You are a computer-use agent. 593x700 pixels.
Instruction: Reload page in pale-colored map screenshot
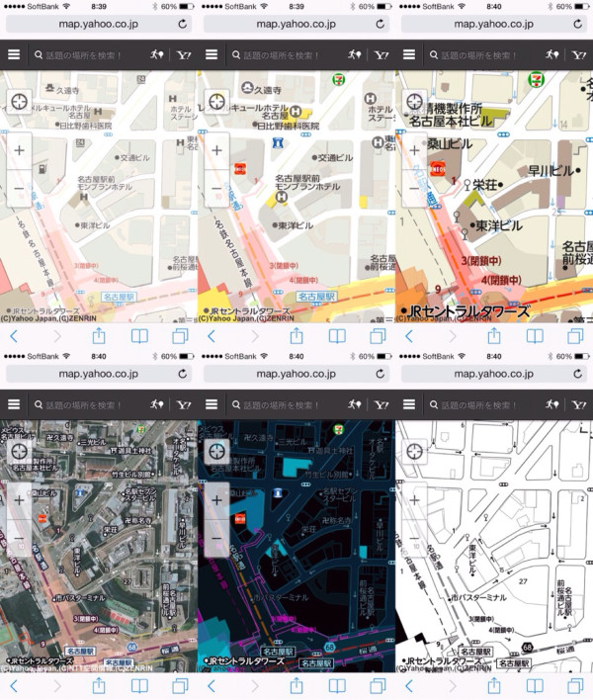pos(183,24)
